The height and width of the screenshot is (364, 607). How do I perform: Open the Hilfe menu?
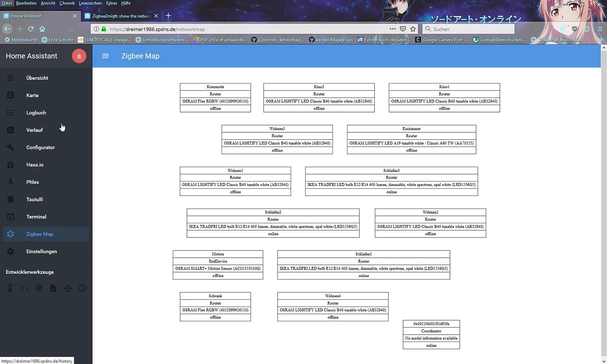126,3
